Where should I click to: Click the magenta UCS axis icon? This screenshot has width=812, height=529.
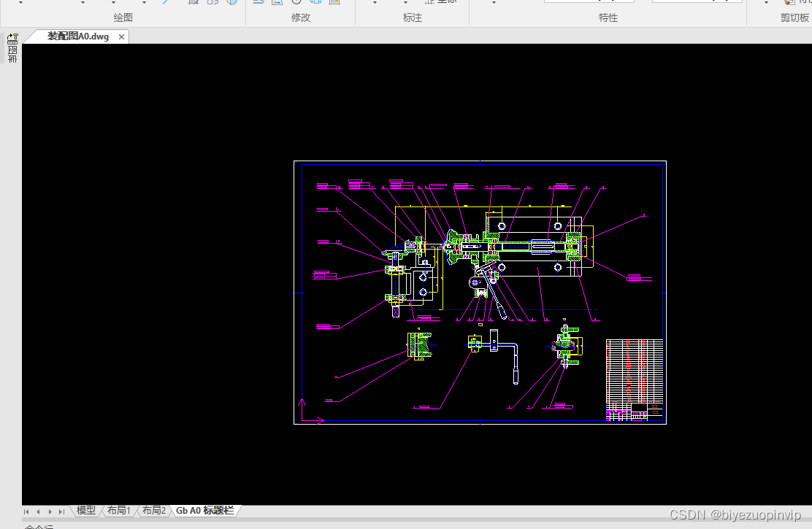pos(312,412)
